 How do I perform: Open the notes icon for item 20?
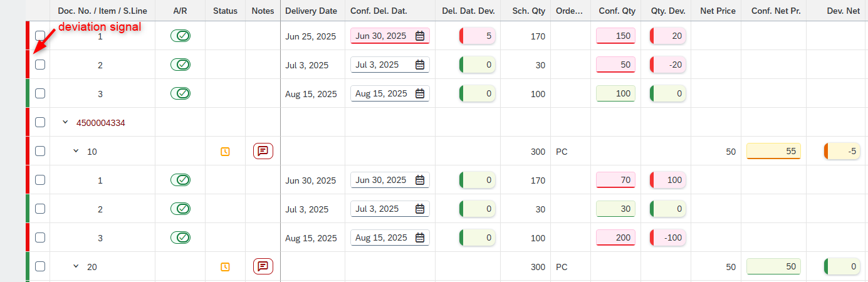click(x=263, y=266)
